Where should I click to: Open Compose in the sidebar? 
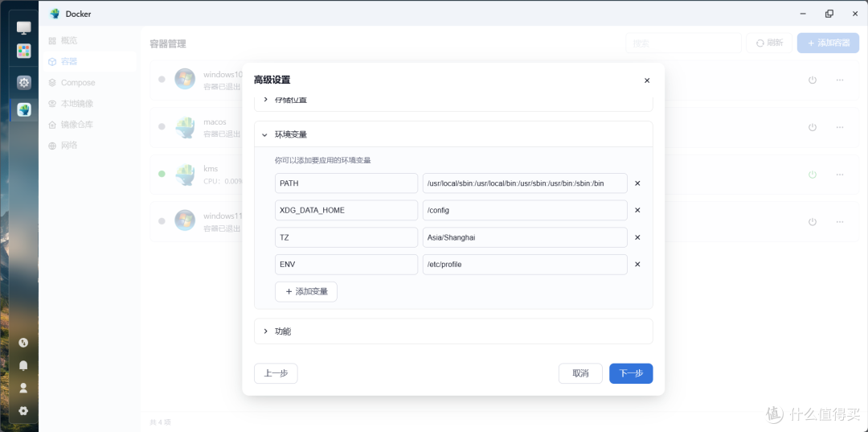89,83
